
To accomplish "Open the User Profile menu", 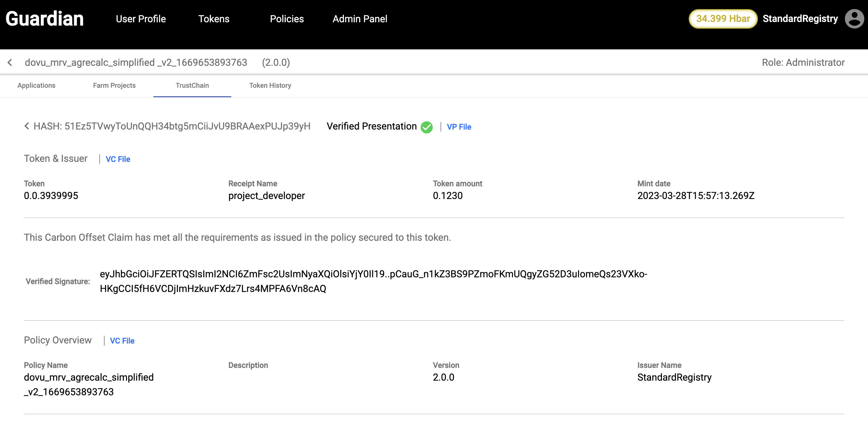I will 141,19.
